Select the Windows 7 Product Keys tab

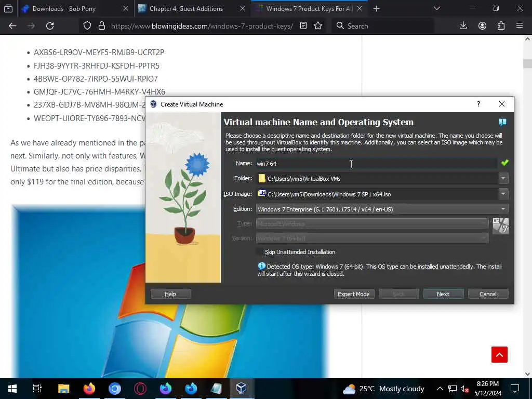(x=309, y=9)
